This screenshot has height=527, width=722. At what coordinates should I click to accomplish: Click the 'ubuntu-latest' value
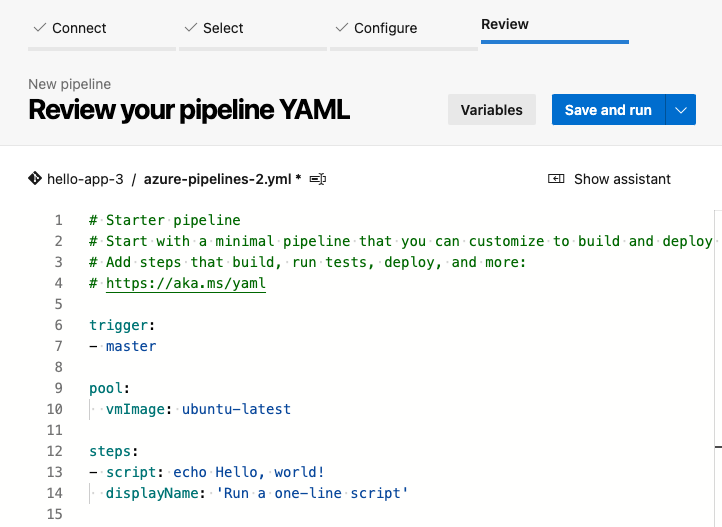point(236,409)
